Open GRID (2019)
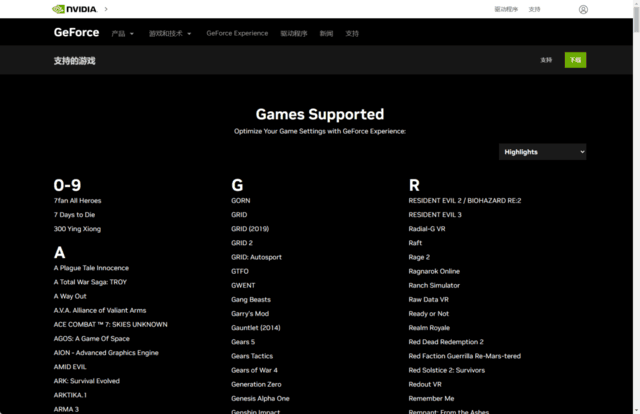This screenshot has width=640, height=414. tap(250, 229)
